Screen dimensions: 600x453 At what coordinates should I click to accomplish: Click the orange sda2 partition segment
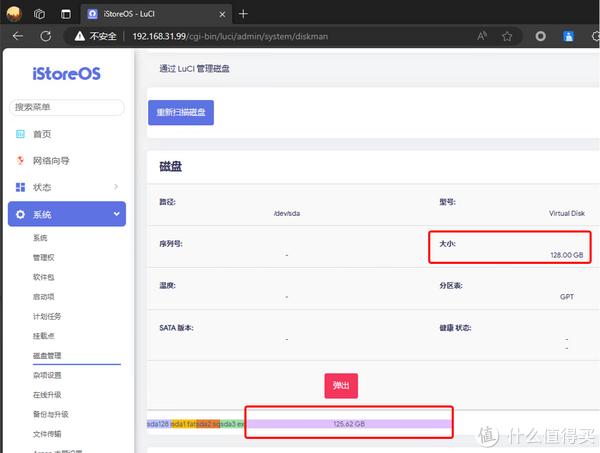(x=208, y=424)
